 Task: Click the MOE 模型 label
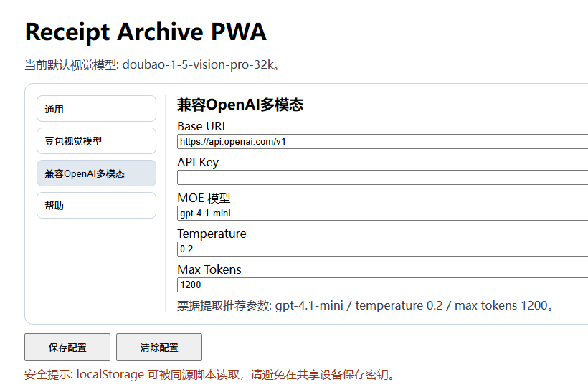tap(204, 199)
